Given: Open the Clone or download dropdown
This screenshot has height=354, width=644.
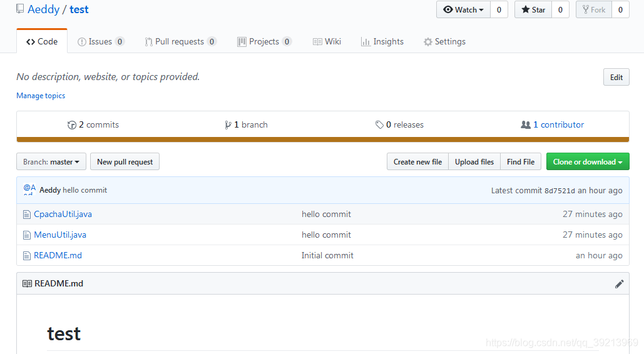Looking at the screenshot, I should point(588,162).
